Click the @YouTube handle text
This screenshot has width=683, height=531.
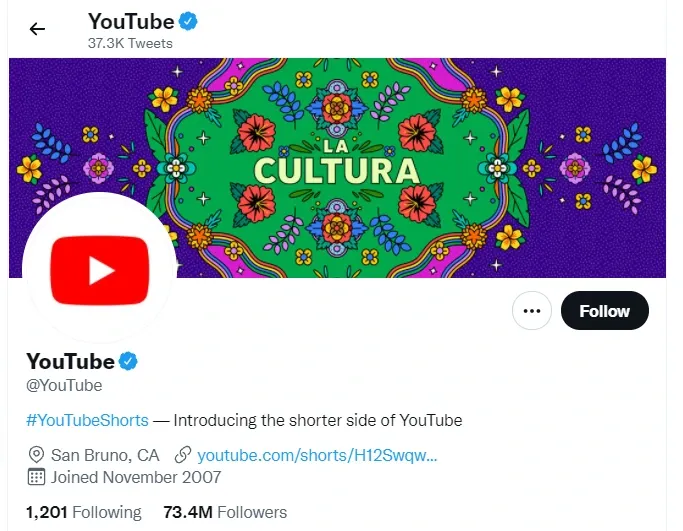64,385
